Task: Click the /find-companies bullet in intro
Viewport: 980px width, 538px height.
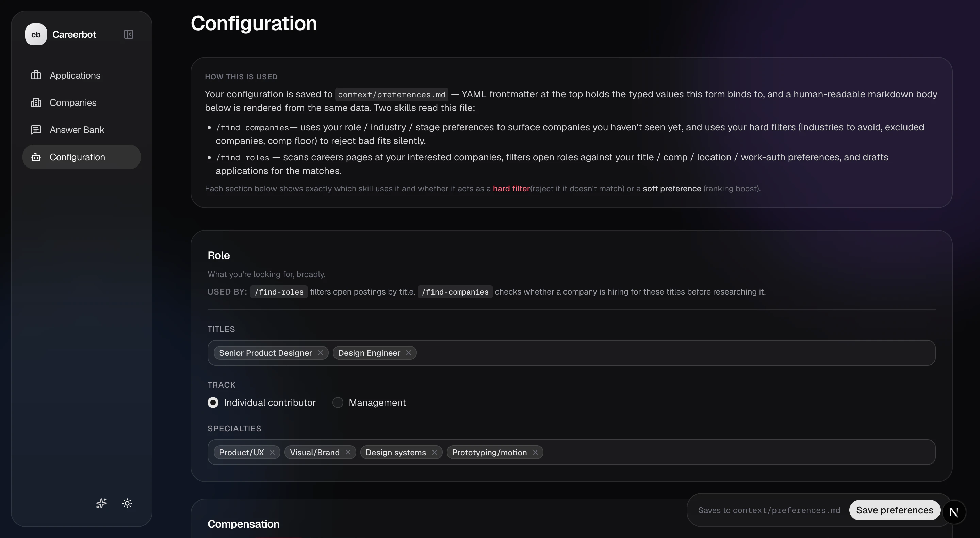Action: pyautogui.click(x=252, y=128)
